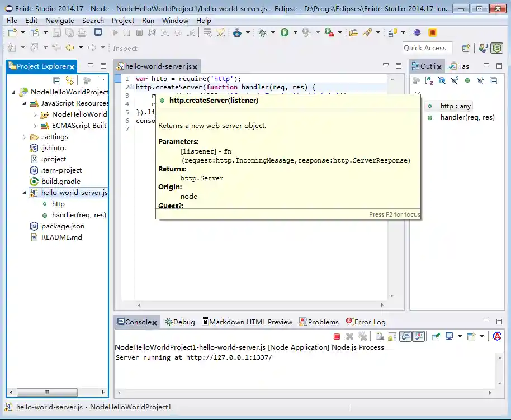The width and height of the screenshot is (511, 420).
Task: Expand the .settings folder
Action: (x=23, y=136)
